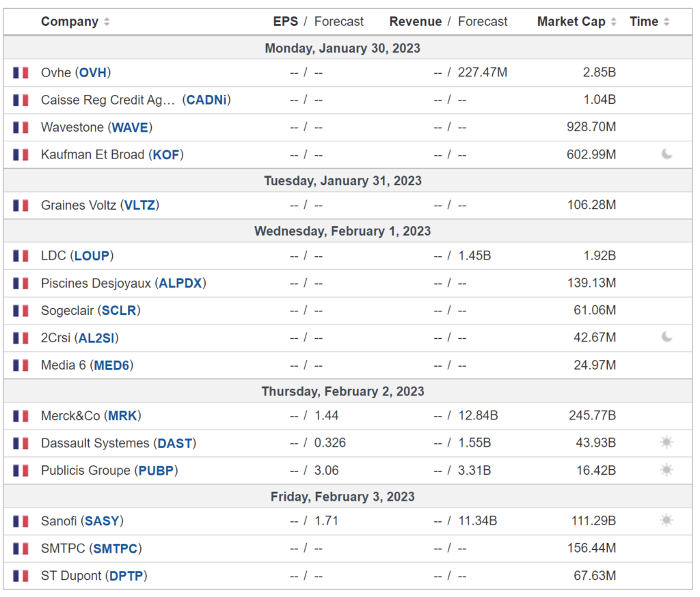Screen dimensions: 700x597
Task: Click the EPS column header label
Action: pos(285,21)
